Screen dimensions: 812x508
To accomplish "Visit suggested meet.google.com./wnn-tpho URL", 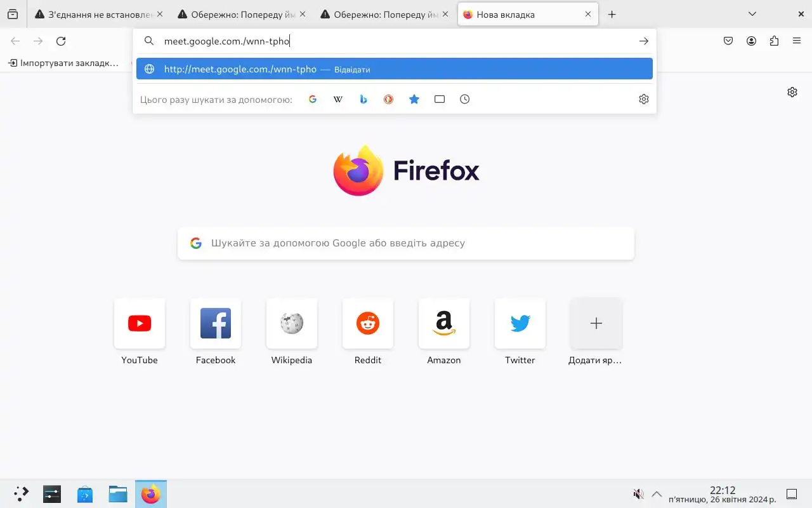I will coord(395,69).
